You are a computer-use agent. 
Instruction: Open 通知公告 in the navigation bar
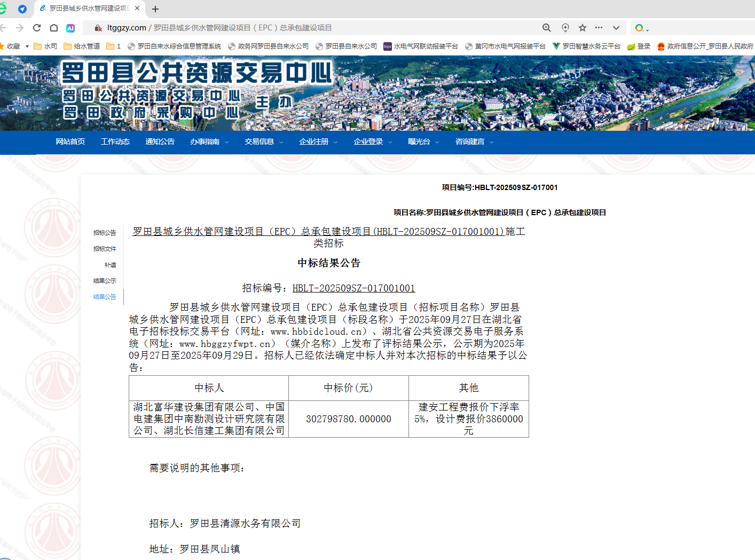click(x=160, y=142)
